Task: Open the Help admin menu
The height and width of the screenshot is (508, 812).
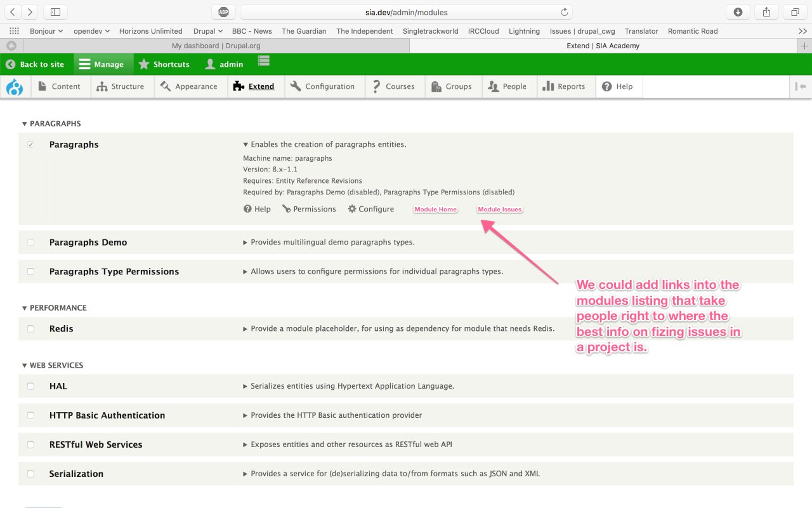Action: pyautogui.click(x=618, y=86)
